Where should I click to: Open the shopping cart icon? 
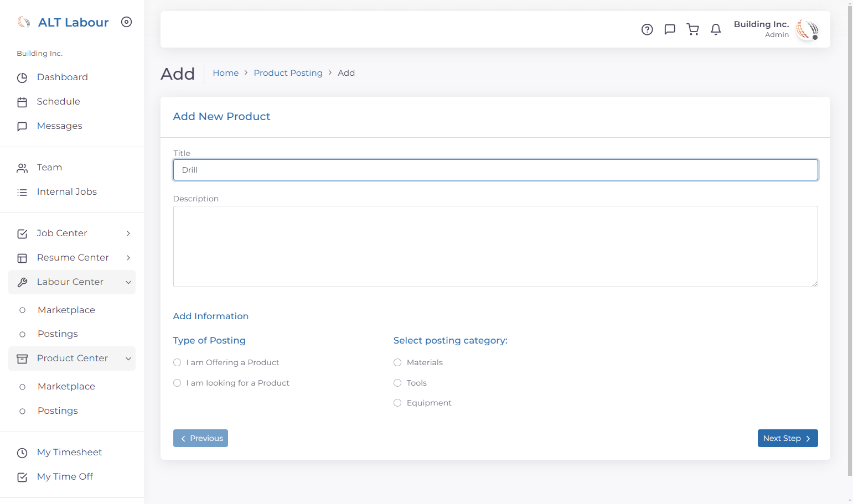coord(692,29)
